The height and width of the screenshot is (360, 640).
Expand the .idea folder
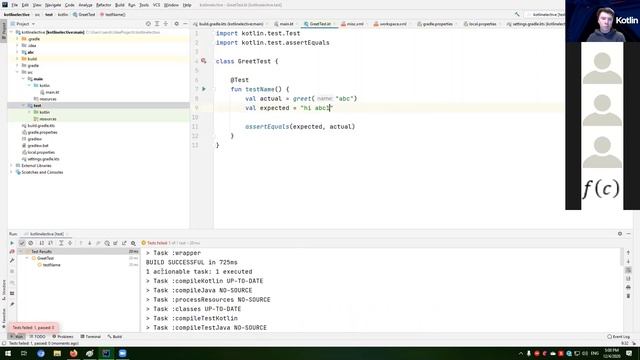tap(18, 45)
